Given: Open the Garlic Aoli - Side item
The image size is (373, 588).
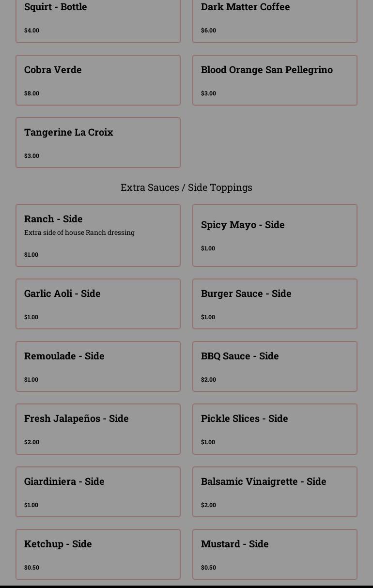Looking at the screenshot, I should pos(98,304).
